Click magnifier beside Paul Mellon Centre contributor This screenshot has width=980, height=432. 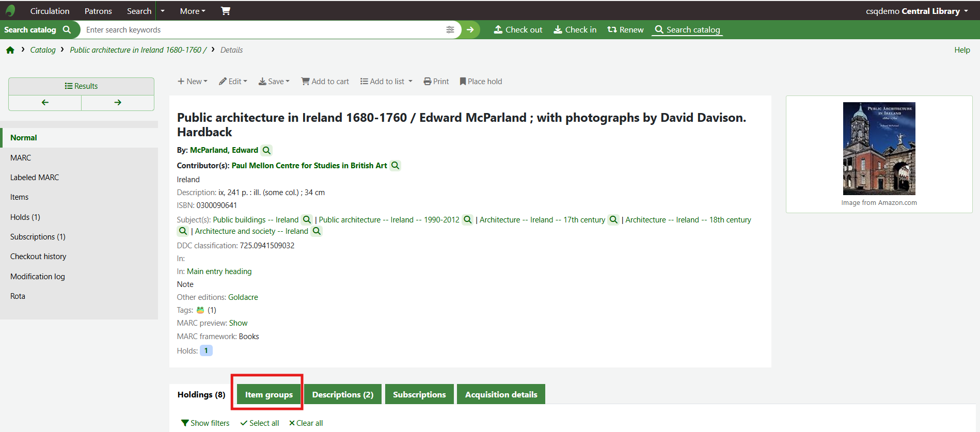click(x=395, y=166)
